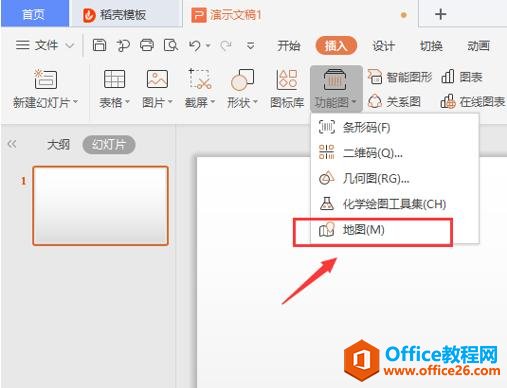Choose 条形码(F) from the menu
This screenshot has height=388, width=507.
394,127
